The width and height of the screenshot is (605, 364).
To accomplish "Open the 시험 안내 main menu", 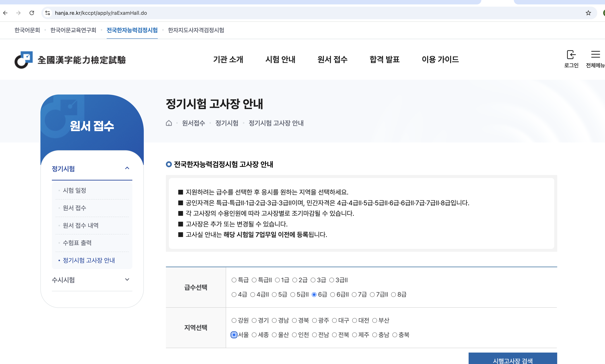I will (x=280, y=59).
